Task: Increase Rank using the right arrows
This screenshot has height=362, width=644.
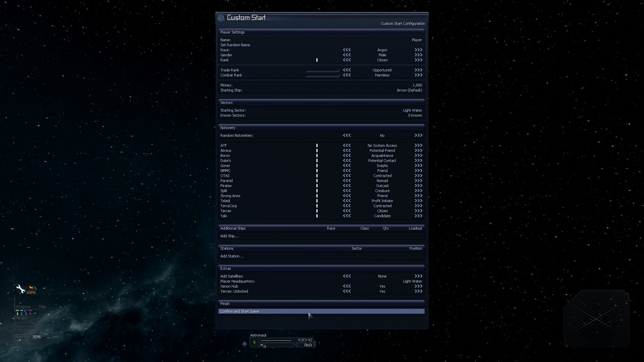Action: pos(418,60)
